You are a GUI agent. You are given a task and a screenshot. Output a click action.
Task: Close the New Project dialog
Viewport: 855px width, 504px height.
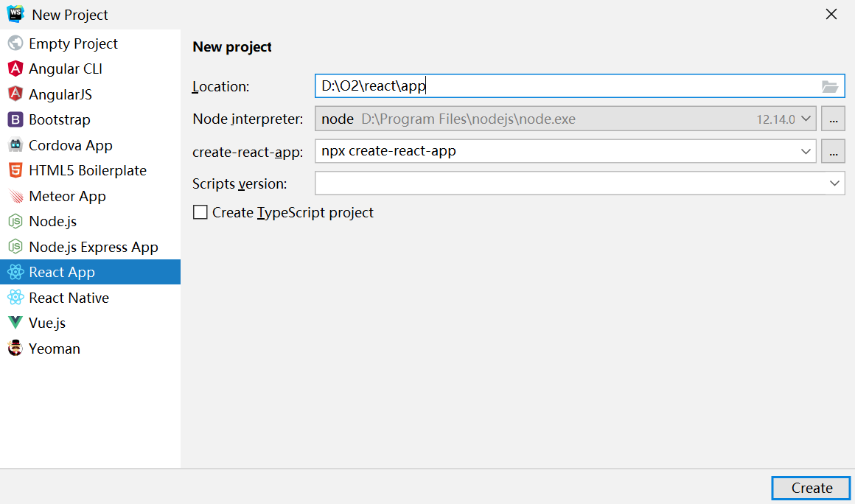click(x=831, y=14)
